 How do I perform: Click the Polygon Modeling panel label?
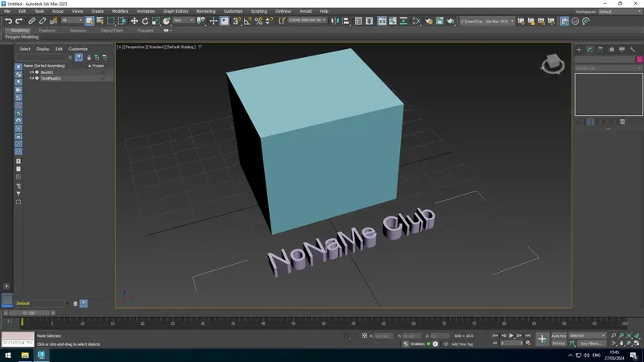pos(22,37)
